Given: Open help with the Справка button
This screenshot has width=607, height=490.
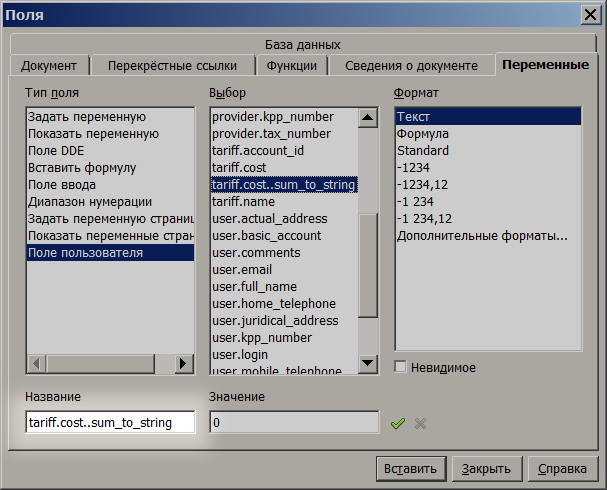Looking at the screenshot, I should point(562,469).
